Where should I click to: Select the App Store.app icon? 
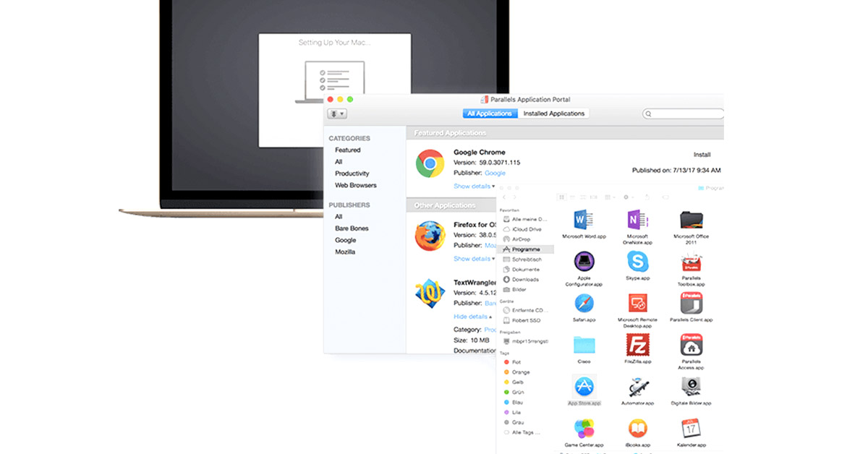point(584,386)
